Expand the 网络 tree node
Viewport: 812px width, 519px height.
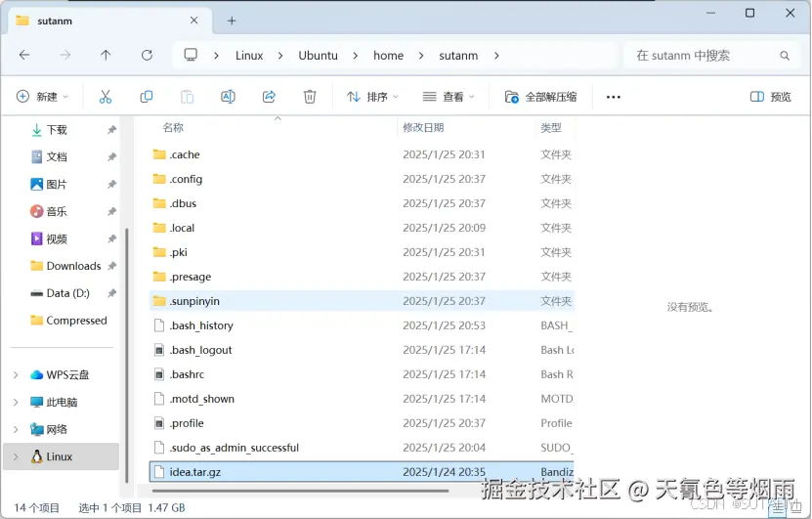(x=16, y=429)
